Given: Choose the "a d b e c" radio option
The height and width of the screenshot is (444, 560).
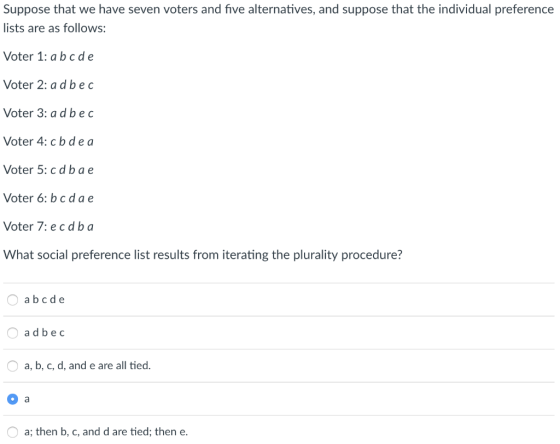Looking at the screenshot, I should click(12, 333).
